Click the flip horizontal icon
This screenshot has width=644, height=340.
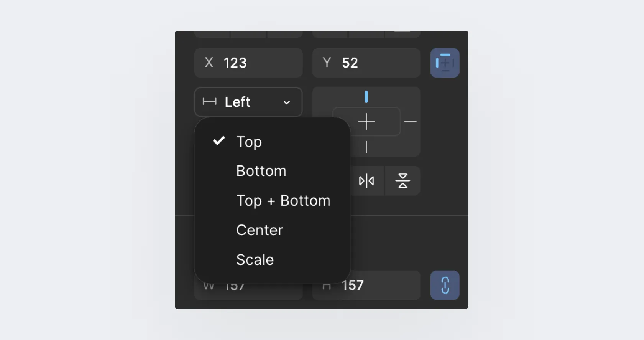tap(366, 181)
